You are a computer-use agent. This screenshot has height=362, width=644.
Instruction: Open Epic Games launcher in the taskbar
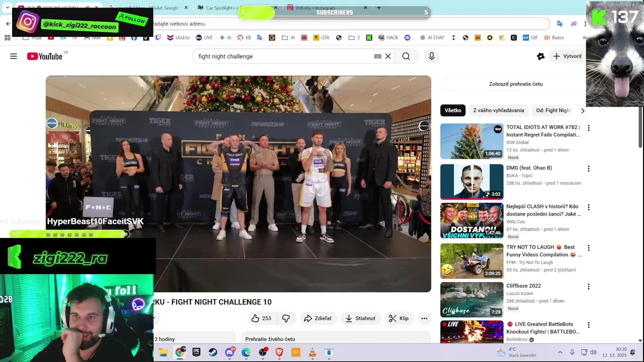click(196, 352)
